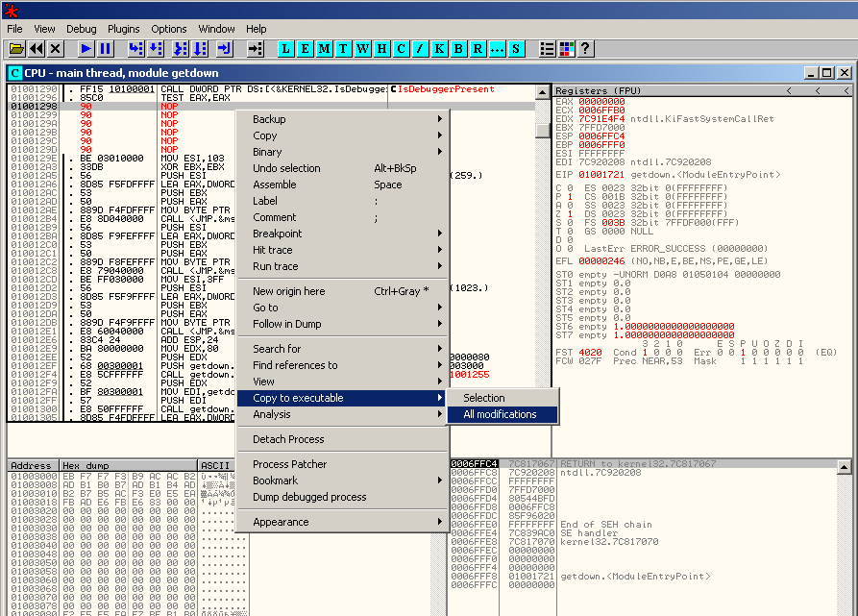
Task: Click the Step into toolbar icon
Action: click(x=135, y=48)
